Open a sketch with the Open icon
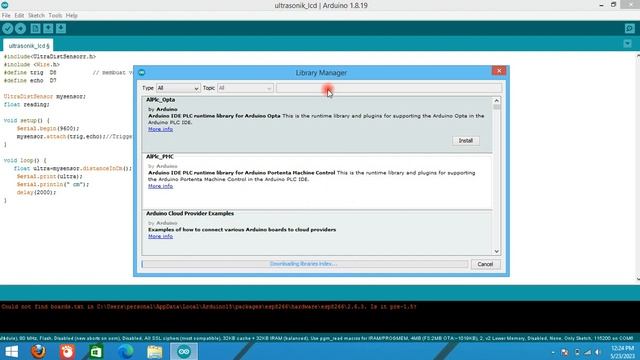This screenshot has width=640, height=360. point(48,29)
